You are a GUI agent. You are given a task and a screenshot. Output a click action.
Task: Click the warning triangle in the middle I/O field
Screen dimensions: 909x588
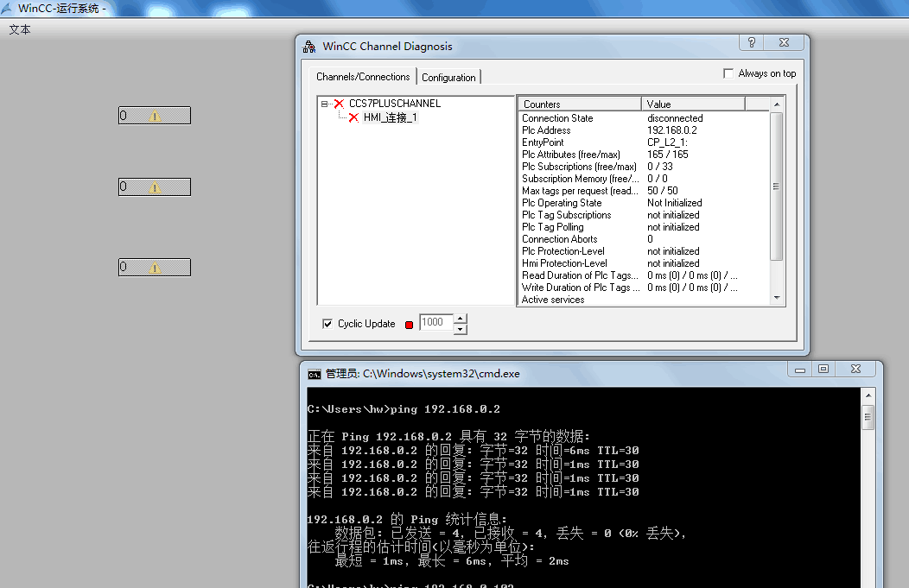(x=154, y=187)
